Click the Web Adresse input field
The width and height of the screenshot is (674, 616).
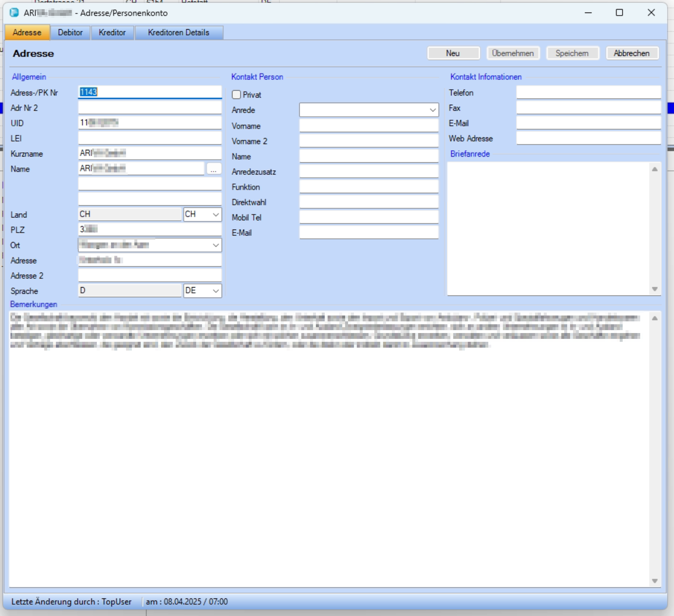[588, 138]
